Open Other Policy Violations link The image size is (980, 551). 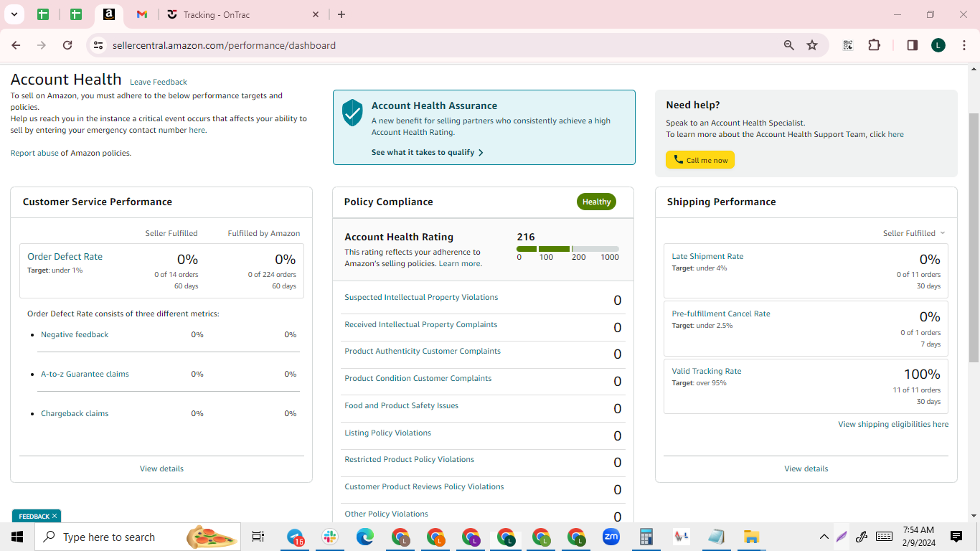[386, 514]
